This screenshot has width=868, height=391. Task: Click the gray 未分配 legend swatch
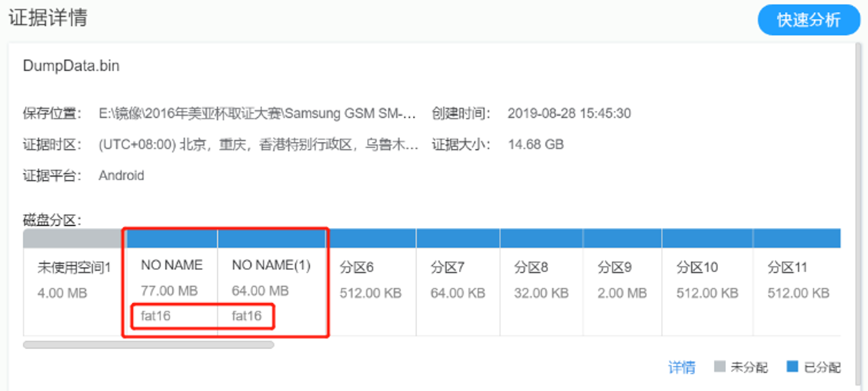coord(720,367)
